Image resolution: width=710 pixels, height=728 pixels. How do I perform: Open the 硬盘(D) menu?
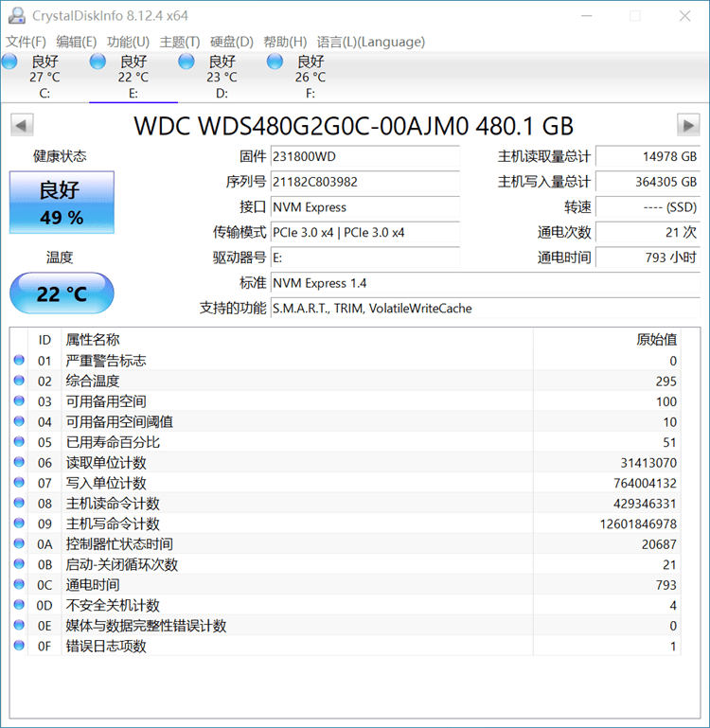coord(232,42)
